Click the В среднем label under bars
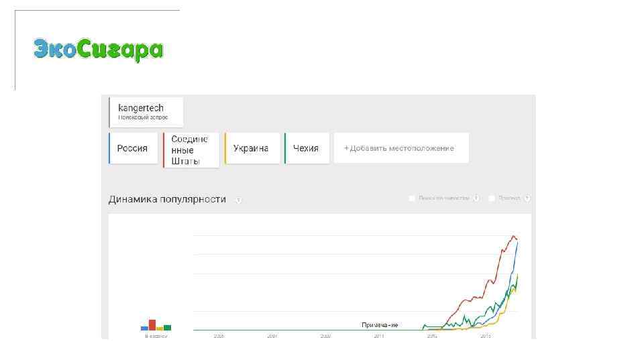Viewport: 644px width, 362px height. coord(156,337)
